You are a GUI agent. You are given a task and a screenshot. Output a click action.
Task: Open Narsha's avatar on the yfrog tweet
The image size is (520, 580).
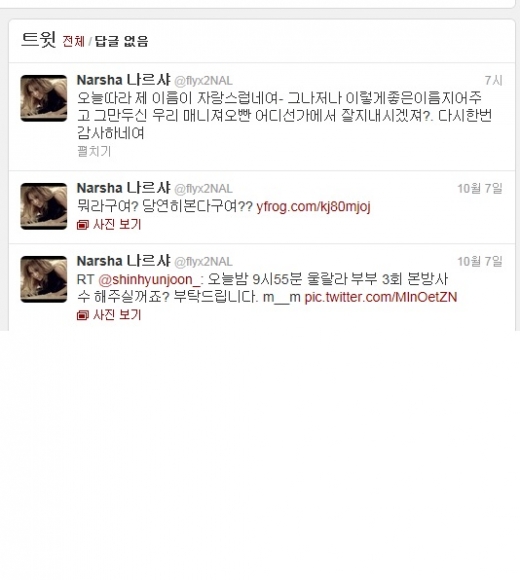pos(44,206)
